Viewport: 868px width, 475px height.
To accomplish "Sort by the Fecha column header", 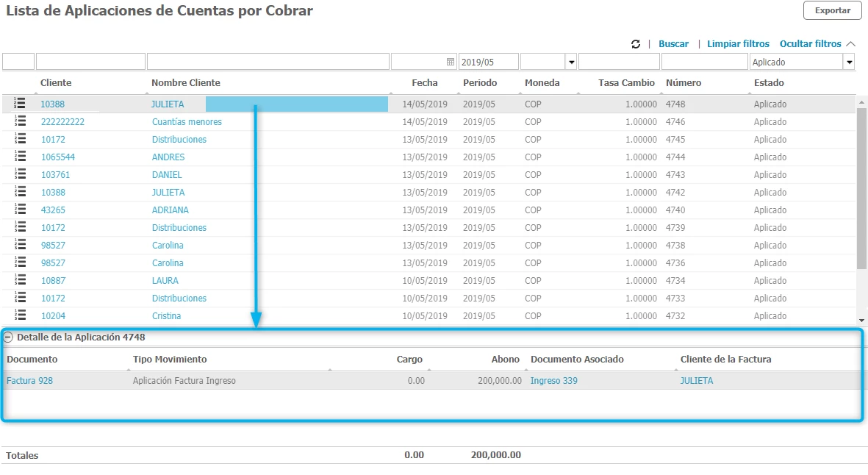I will click(424, 83).
